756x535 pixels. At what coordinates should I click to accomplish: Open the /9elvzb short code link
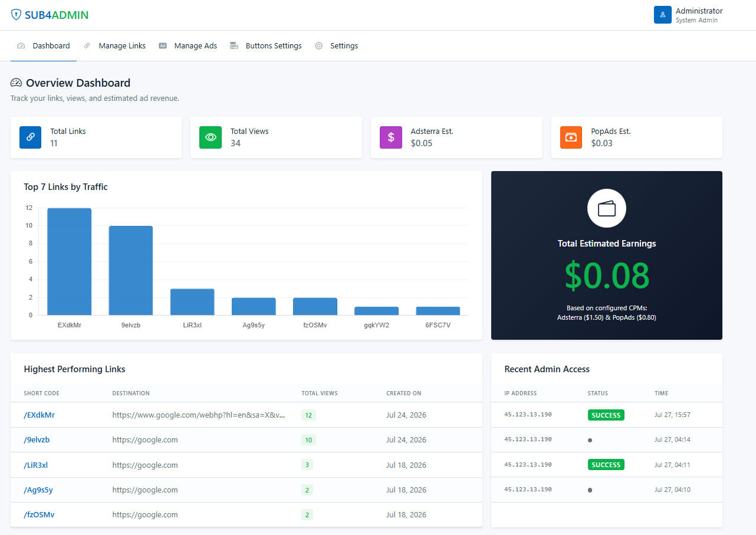pyautogui.click(x=37, y=440)
